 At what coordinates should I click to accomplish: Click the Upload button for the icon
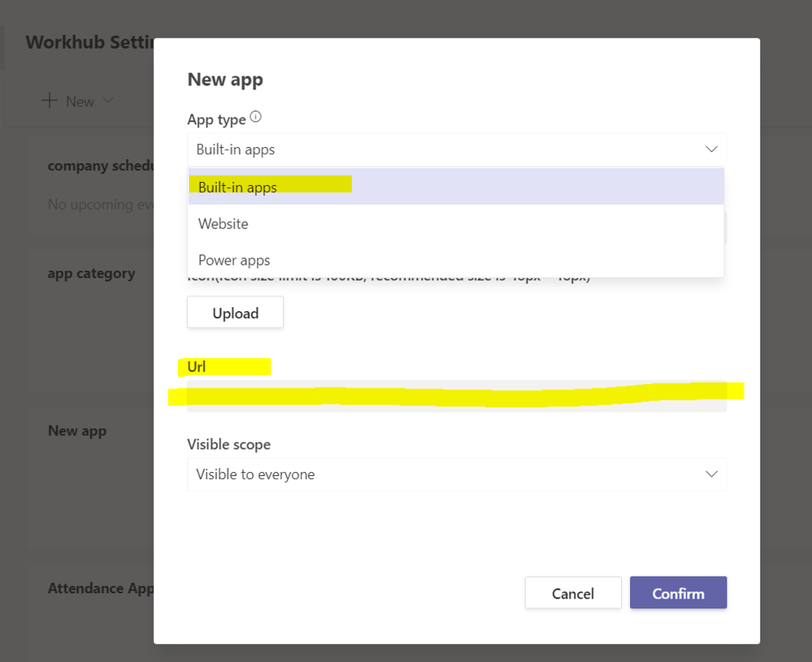[x=235, y=312]
